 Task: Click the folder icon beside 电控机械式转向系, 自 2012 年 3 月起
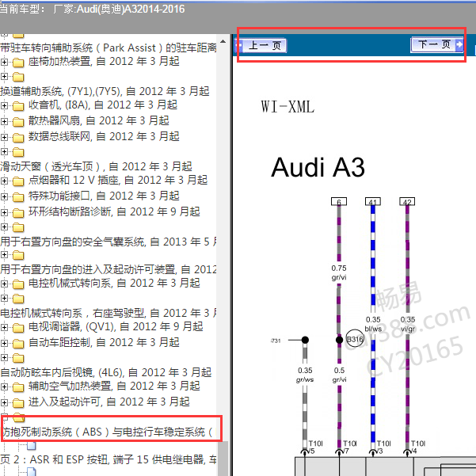pos(18,284)
